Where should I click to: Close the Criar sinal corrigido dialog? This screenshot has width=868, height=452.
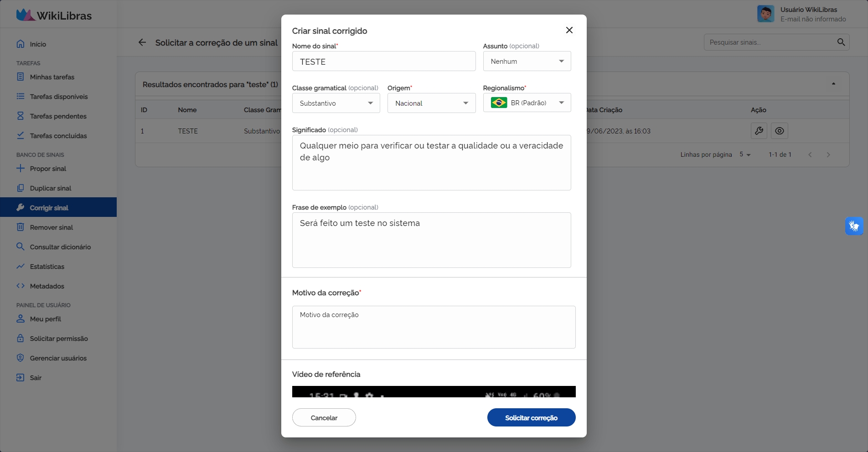569,30
